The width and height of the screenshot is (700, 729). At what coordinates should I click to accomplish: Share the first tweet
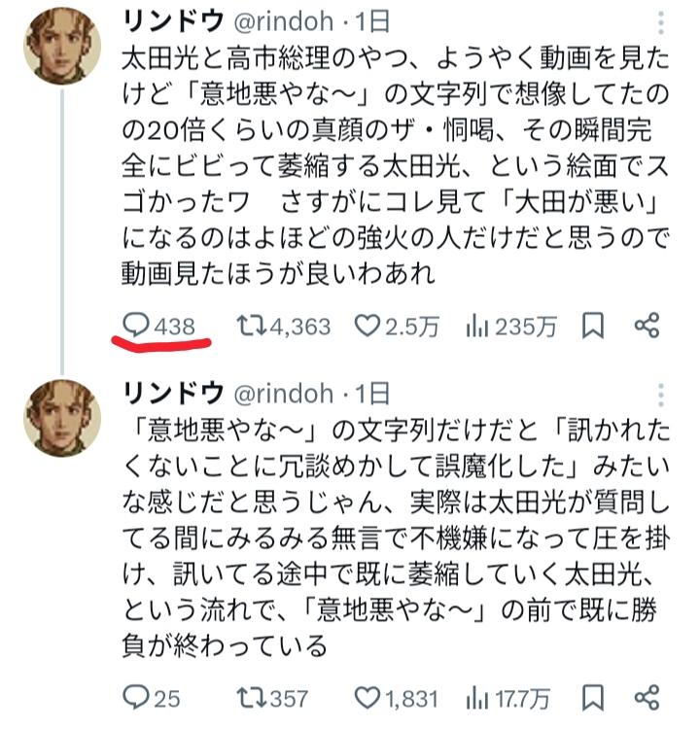pos(647,327)
